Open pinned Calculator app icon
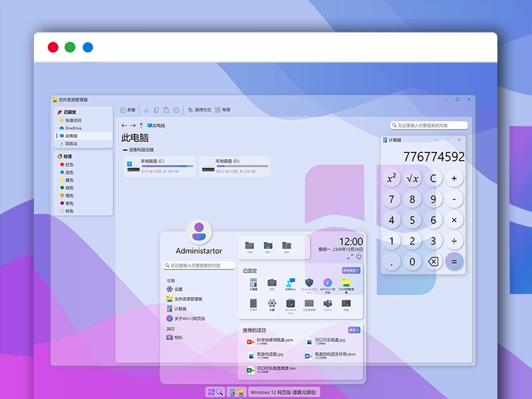This screenshot has width=532, height=399. (253, 284)
